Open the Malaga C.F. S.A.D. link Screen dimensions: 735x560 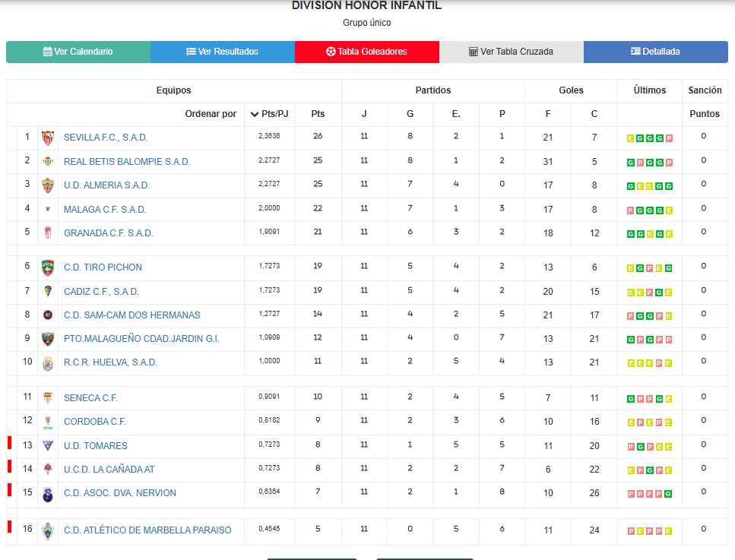105,210
